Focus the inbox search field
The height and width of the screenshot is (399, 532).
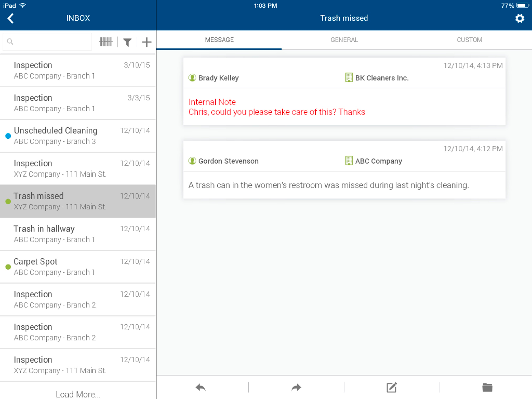[x=47, y=42]
